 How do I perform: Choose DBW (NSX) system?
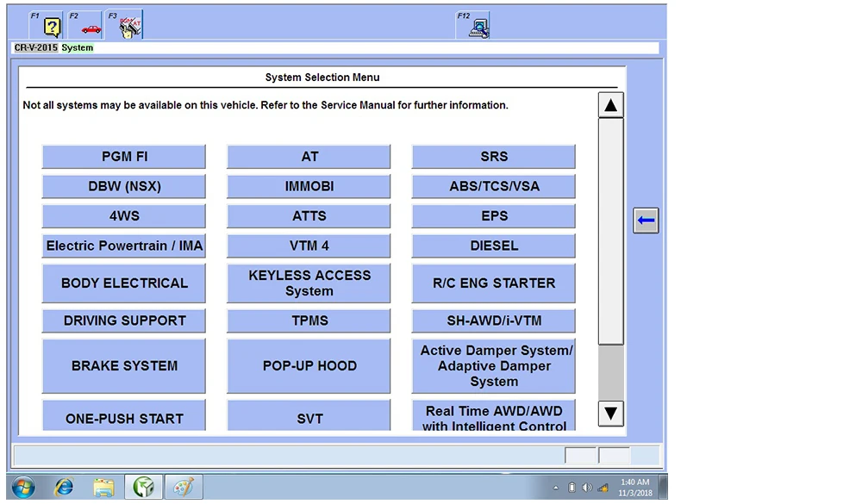coord(124,186)
